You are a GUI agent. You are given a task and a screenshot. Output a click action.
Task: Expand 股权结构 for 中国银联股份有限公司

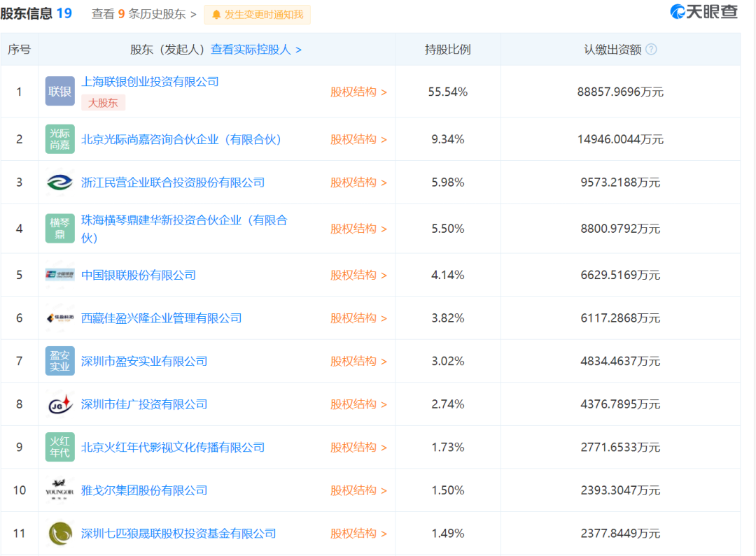coord(358,275)
